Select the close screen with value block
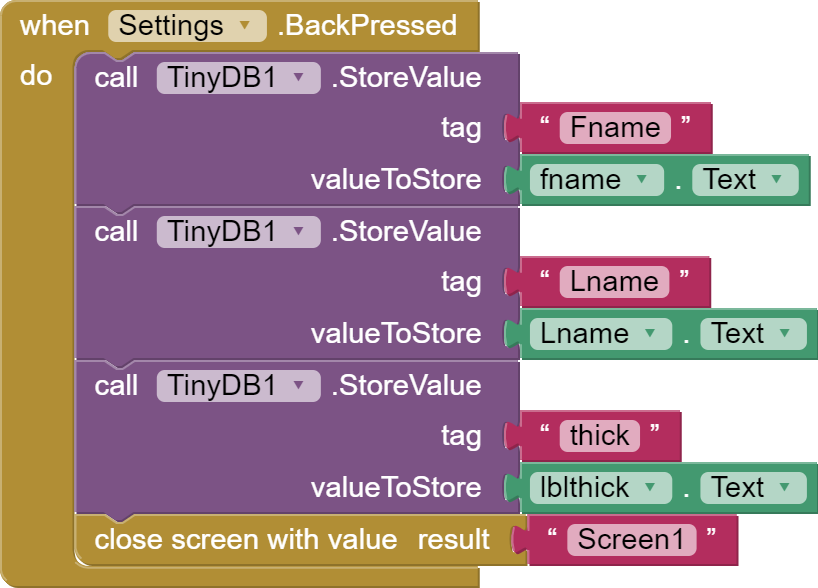 click(x=245, y=540)
